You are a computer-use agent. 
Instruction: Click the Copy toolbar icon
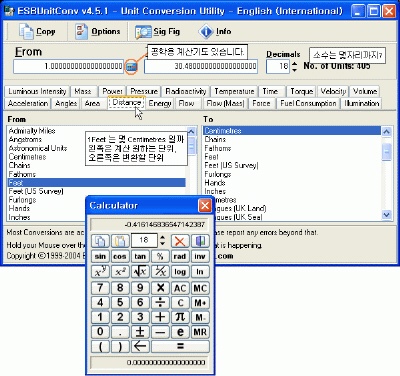[x=26, y=32]
